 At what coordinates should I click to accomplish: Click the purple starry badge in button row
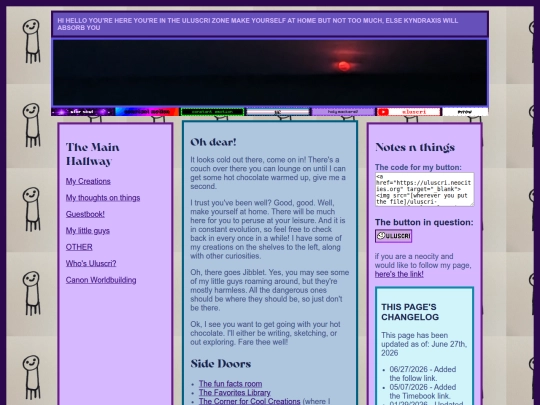tap(83, 112)
